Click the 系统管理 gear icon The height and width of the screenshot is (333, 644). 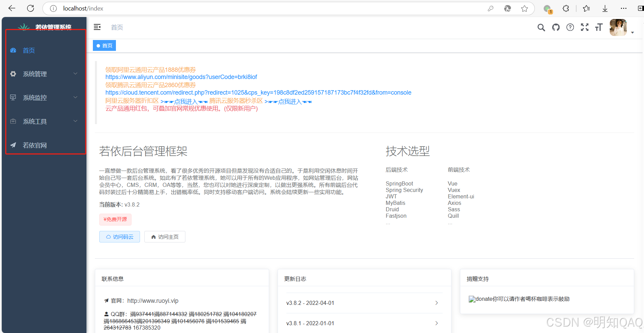click(13, 74)
